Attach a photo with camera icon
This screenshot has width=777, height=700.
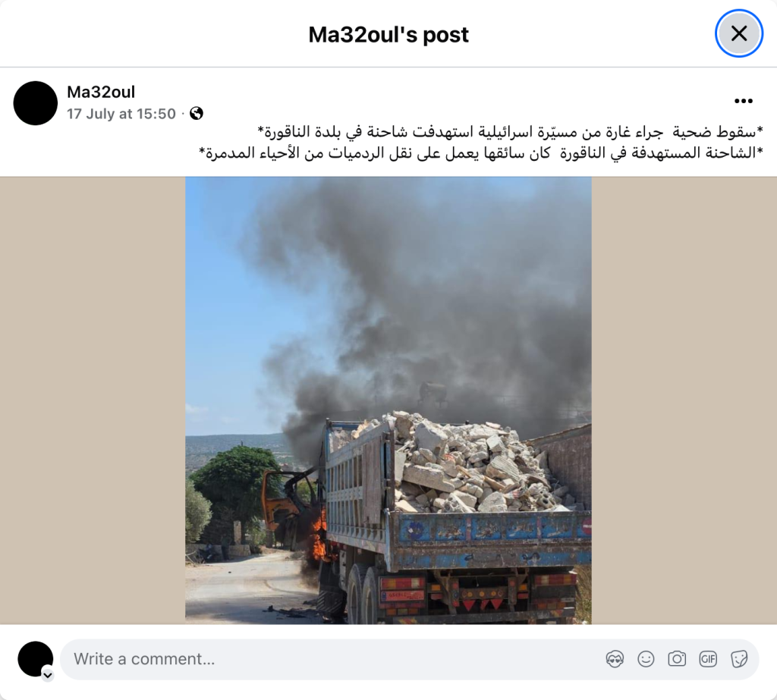677,659
